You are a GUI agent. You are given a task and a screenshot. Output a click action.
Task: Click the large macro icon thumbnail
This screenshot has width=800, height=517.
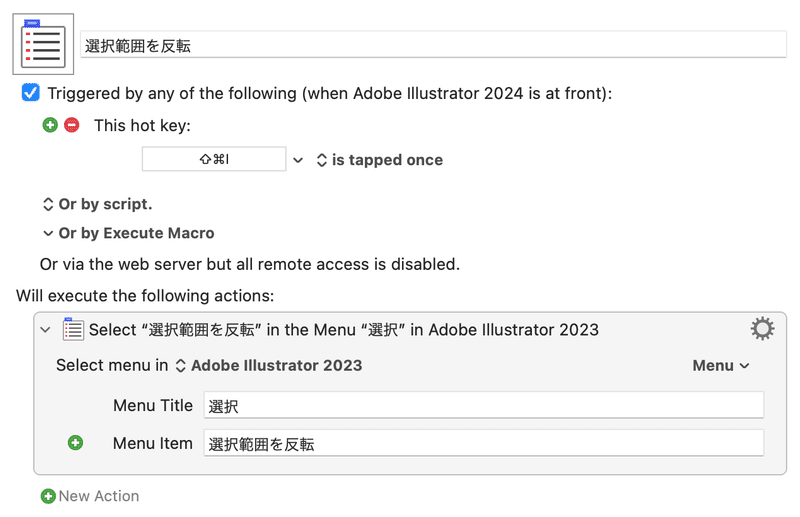coord(43,44)
